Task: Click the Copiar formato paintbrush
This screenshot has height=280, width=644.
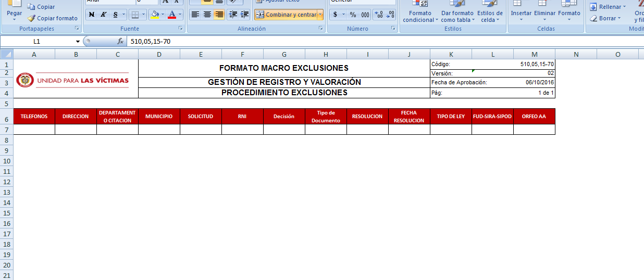Action: 31,18
